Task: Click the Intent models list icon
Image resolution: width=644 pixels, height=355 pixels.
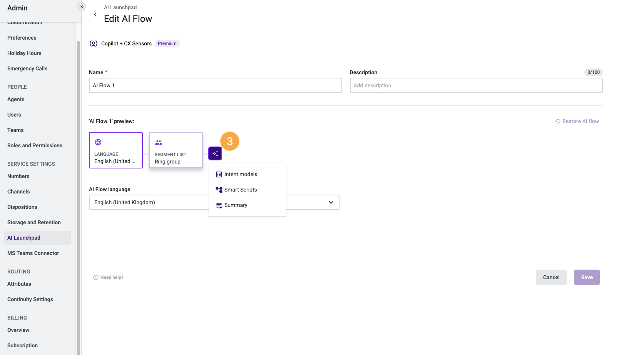Action: point(219,174)
